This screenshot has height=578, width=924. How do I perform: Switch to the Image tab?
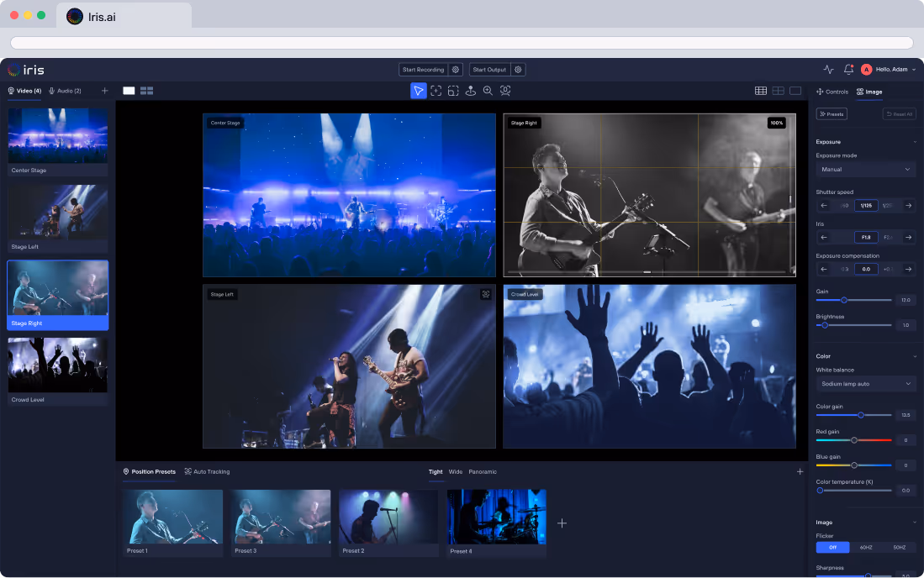coord(869,92)
